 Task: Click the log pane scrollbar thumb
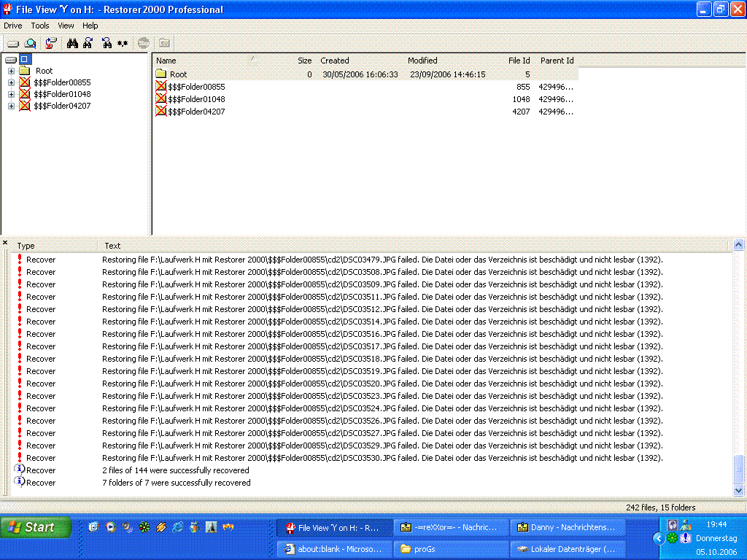point(738,469)
